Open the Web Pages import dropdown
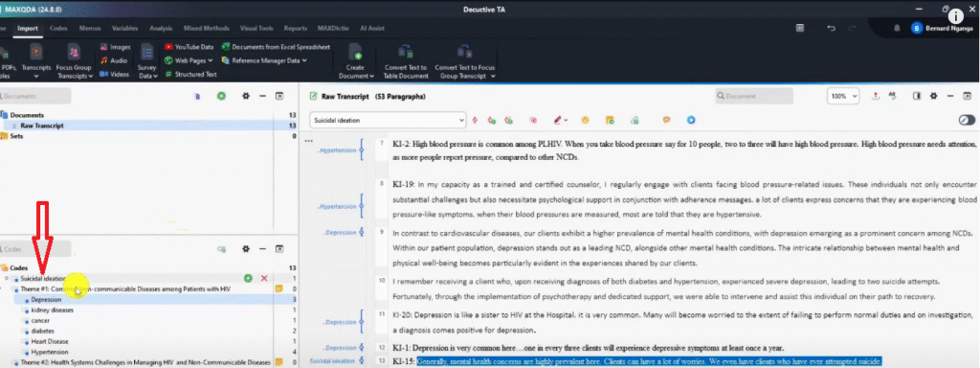 tap(189, 60)
